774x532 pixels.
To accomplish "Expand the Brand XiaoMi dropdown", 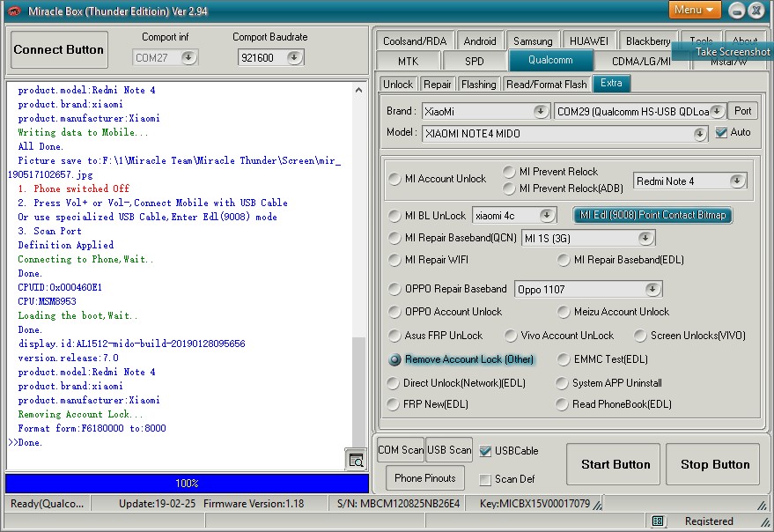I will [x=541, y=111].
